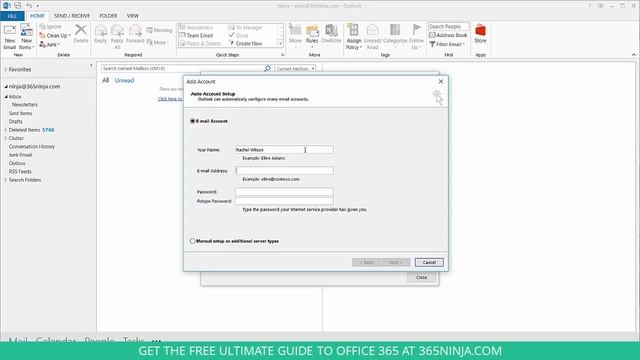
Task: Click in the Search People box
Action: (x=448, y=27)
